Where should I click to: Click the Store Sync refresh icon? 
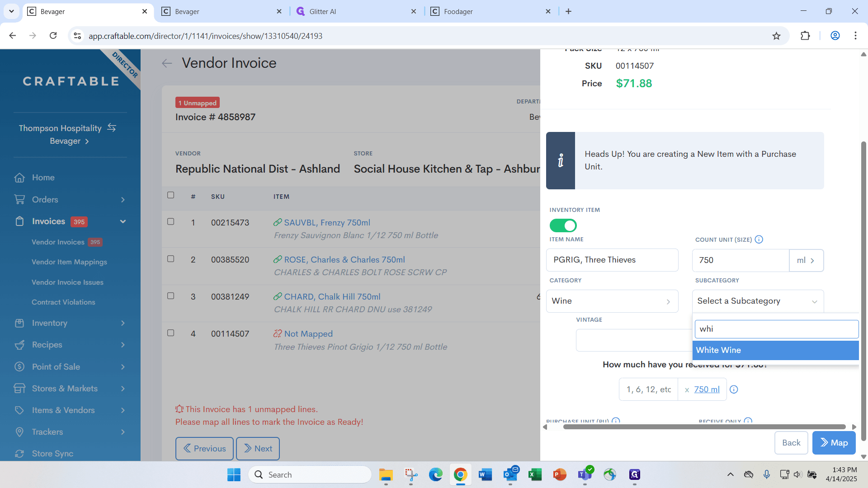pyautogui.click(x=19, y=454)
